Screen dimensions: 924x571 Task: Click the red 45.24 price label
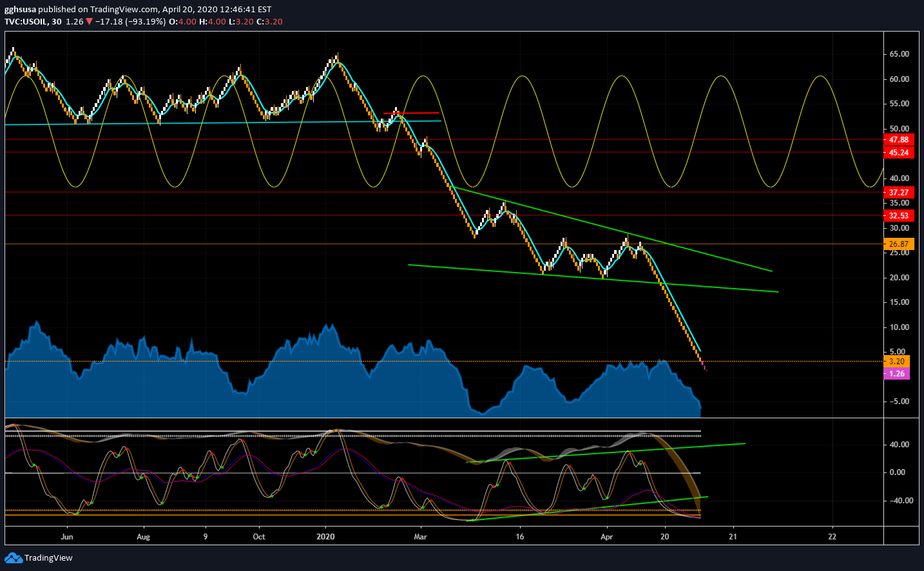(899, 153)
